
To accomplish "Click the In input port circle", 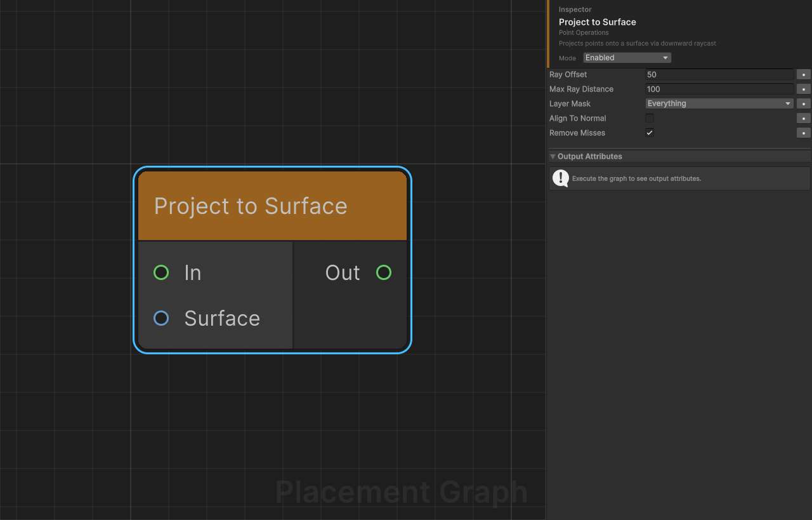I will (x=161, y=273).
